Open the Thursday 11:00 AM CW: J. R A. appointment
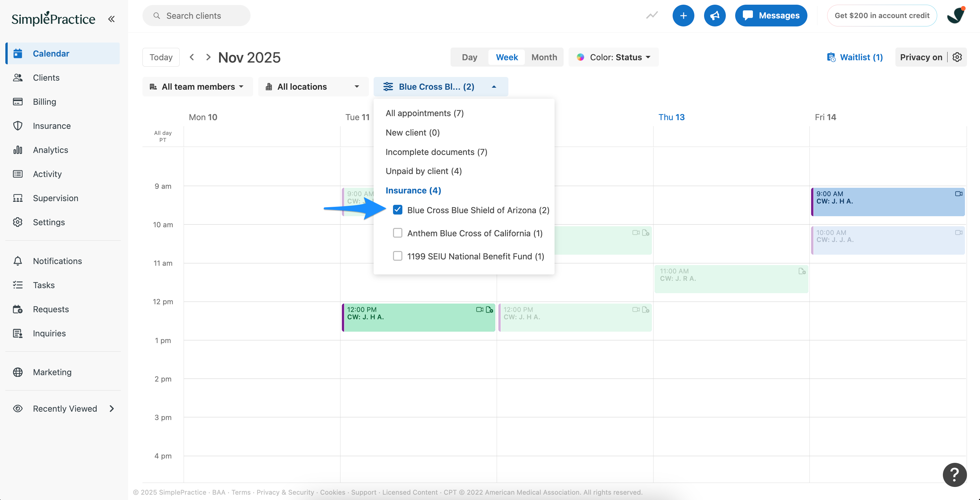Image resolution: width=980 pixels, height=500 pixels. [x=731, y=279]
